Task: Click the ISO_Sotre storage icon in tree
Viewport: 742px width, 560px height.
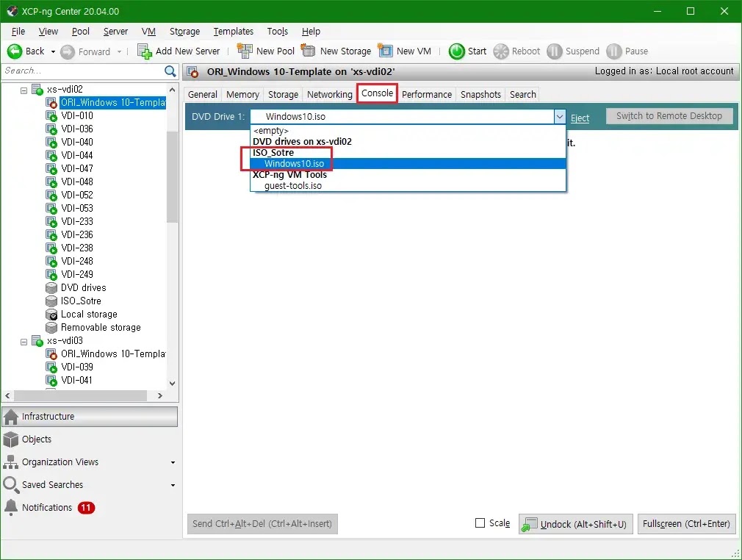Action: click(x=51, y=301)
